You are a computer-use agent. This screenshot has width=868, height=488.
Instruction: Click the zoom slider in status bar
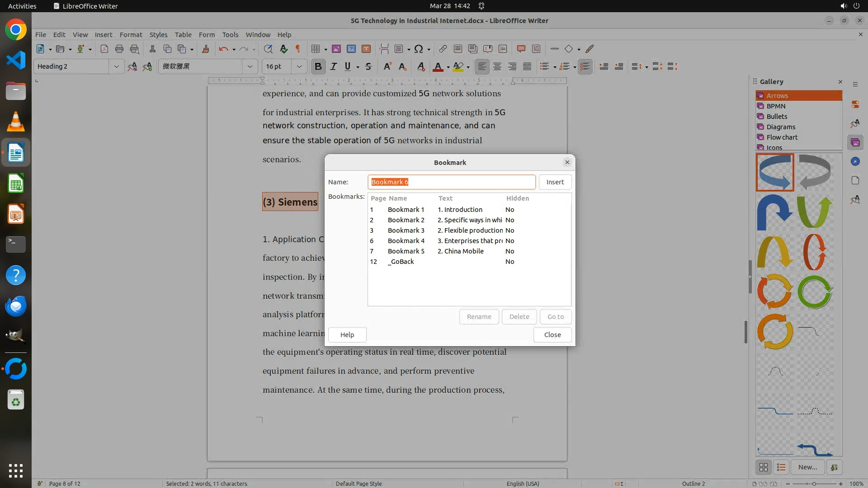tap(814, 483)
